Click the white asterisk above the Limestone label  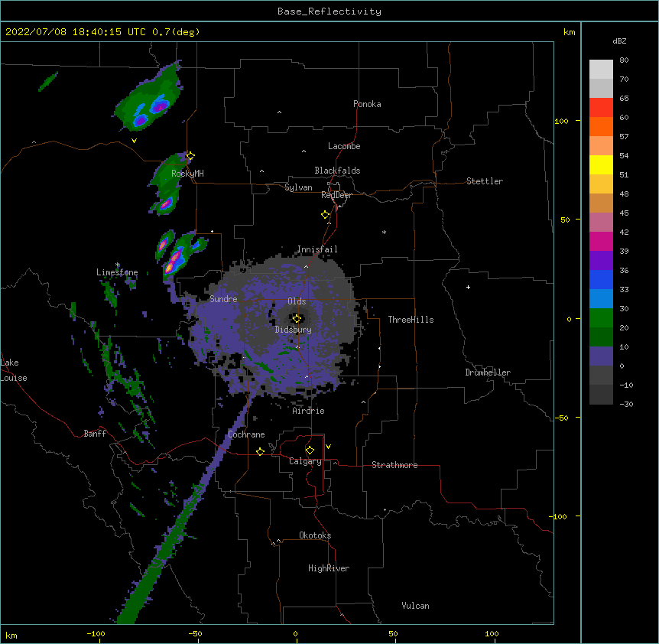click(x=118, y=265)
